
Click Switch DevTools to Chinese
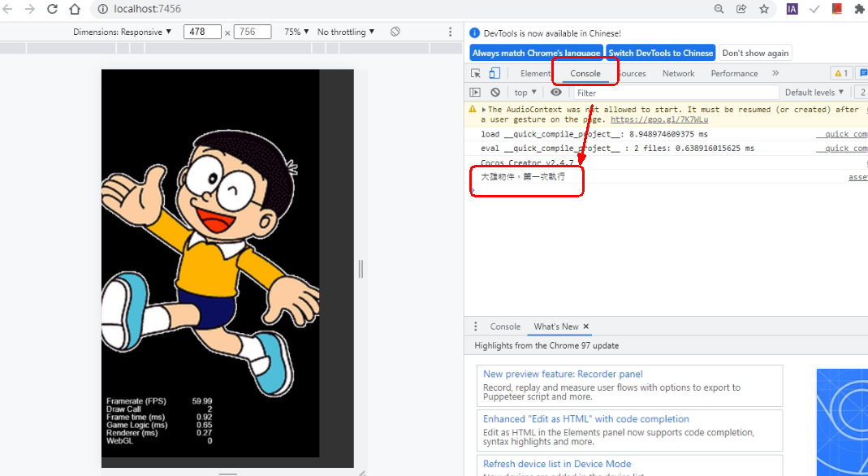tap(660, 53)
